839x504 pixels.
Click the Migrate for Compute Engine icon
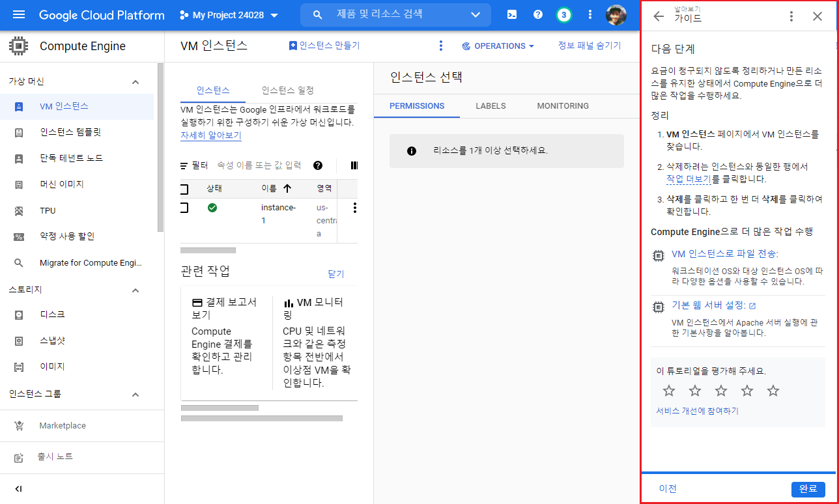(18, 263)
